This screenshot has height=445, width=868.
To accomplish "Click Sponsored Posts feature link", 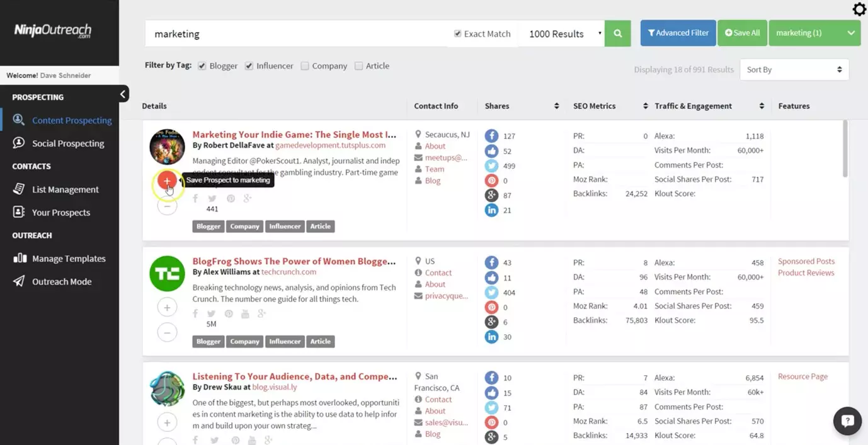I will click(806, 261).
